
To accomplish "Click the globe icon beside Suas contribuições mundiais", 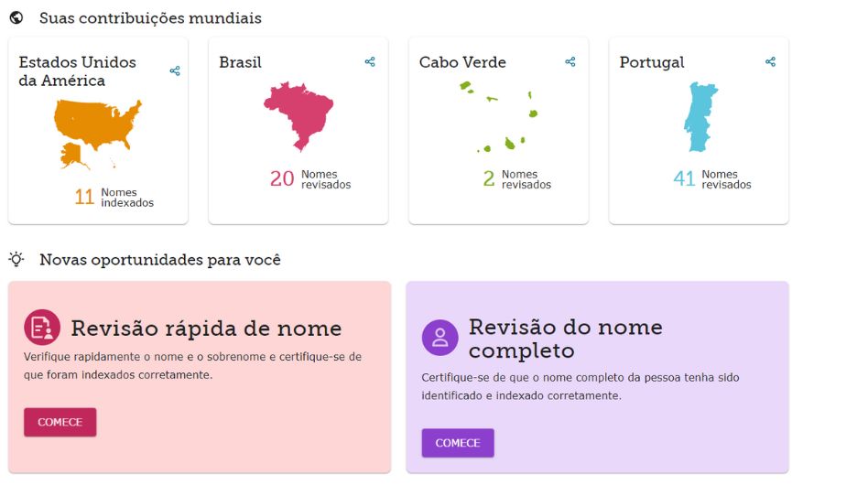I will click(x=16, y=17).
